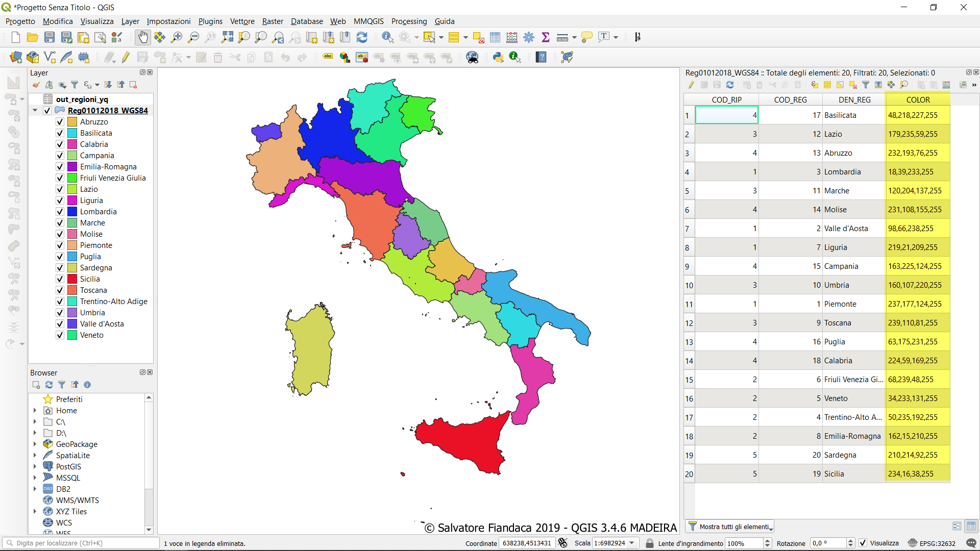Viewport: 980px width, 551px height.
Task: Click the Zoom In magnifier tool
Action: tap(177, 37)
